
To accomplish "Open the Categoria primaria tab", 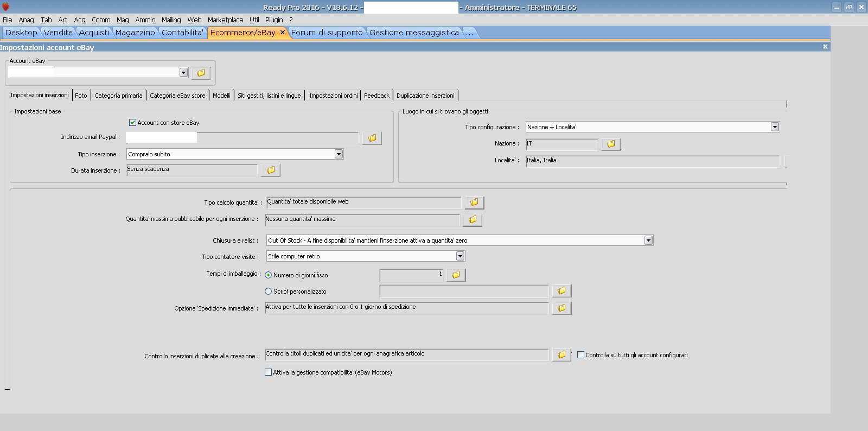I will (118, 96).
